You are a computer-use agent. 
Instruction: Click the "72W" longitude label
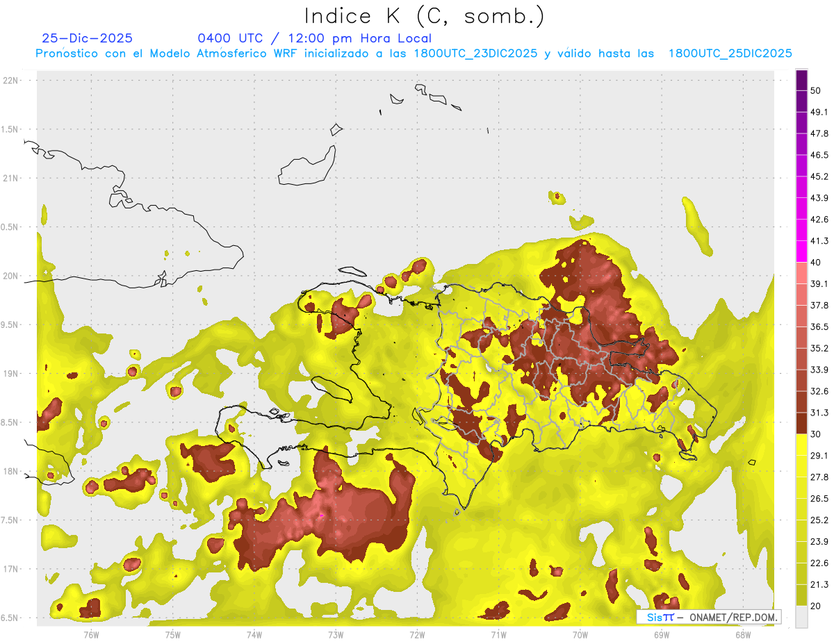pyautogui.click(x=417, y=634)
